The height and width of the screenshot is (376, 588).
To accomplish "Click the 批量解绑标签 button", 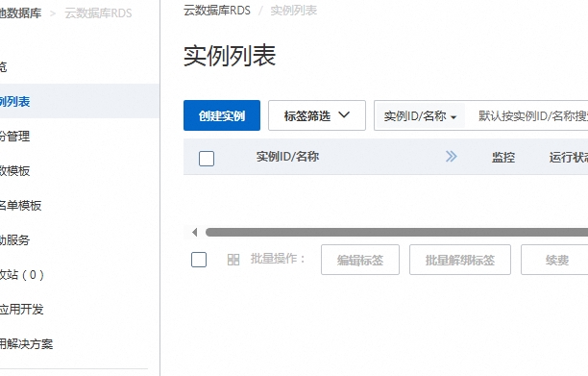I will (x=460, y=260).
